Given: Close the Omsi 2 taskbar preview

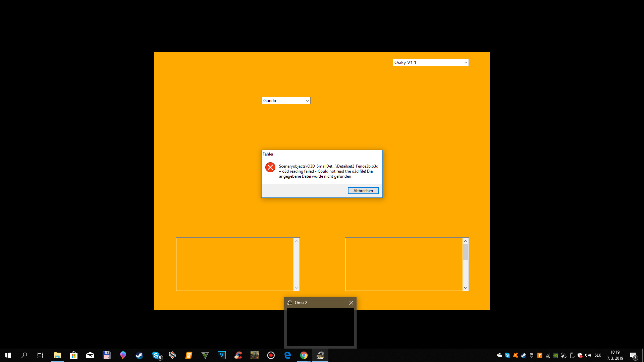Looking at the screenshot, I should tap(351, 303).
